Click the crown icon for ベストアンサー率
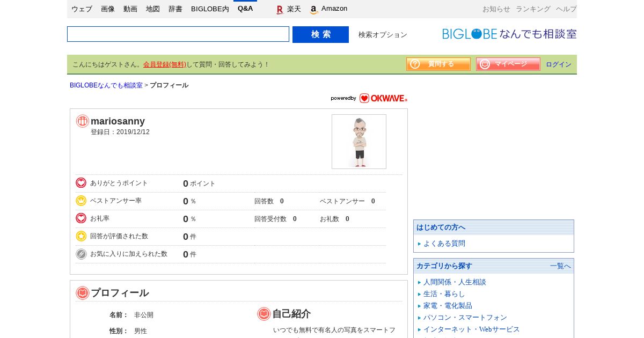The height and width of the screenshot is (338, 644). tap(81, 201)
